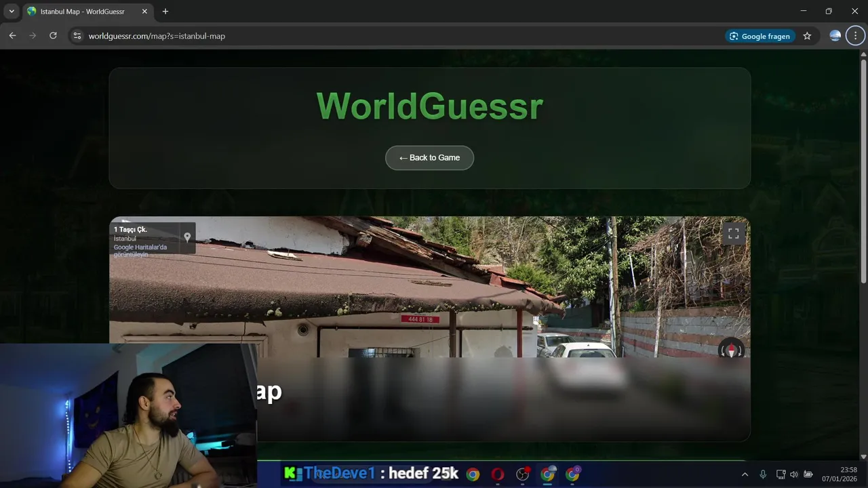Click the WorldGuessr title heading

click(x=429, y=106)
